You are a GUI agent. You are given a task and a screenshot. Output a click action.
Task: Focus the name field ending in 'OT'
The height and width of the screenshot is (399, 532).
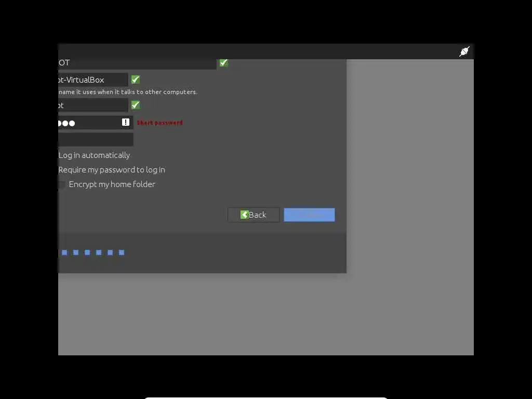(x=137, y=63)
